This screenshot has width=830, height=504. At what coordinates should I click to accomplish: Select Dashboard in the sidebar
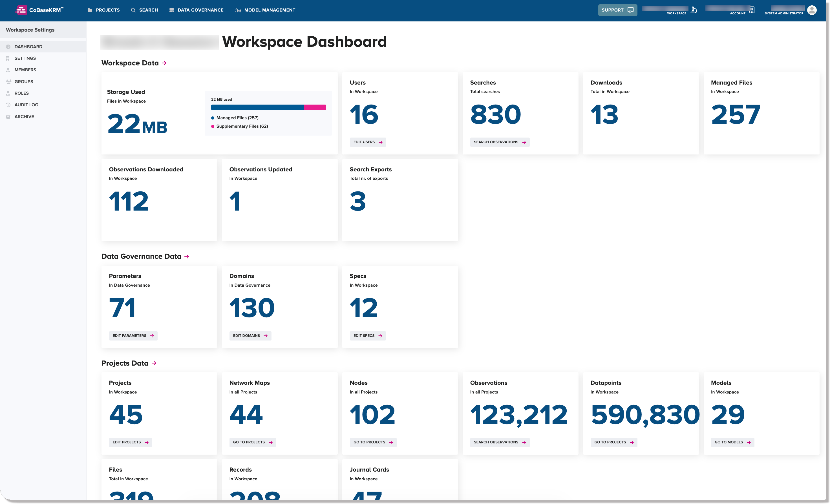[43, 47]
